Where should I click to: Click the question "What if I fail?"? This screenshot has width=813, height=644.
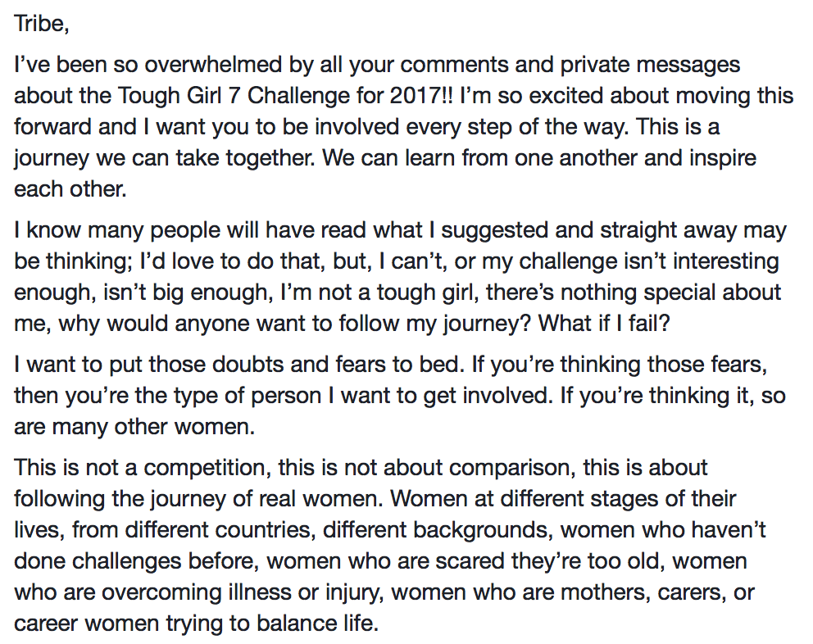click(604, 324)
